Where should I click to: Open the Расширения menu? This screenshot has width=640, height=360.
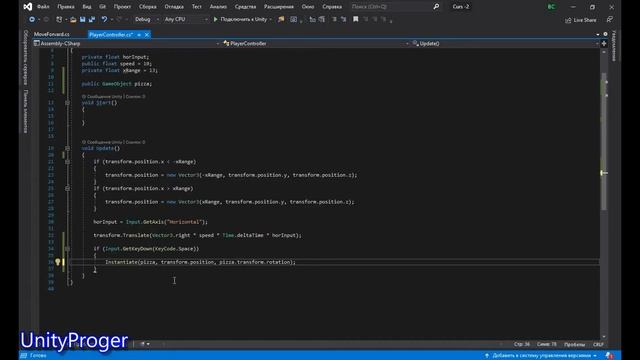(x=279, y=7)
